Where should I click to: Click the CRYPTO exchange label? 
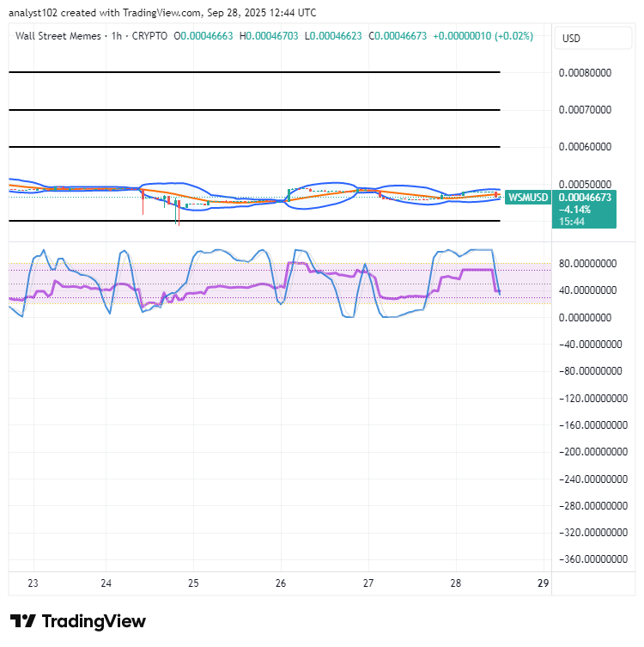coord(149,36)
